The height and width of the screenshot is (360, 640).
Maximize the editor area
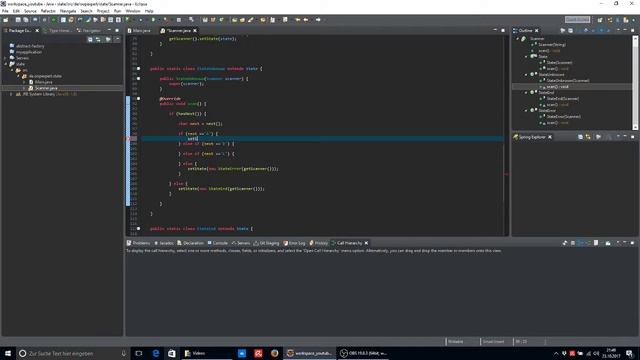coord(503,31)
